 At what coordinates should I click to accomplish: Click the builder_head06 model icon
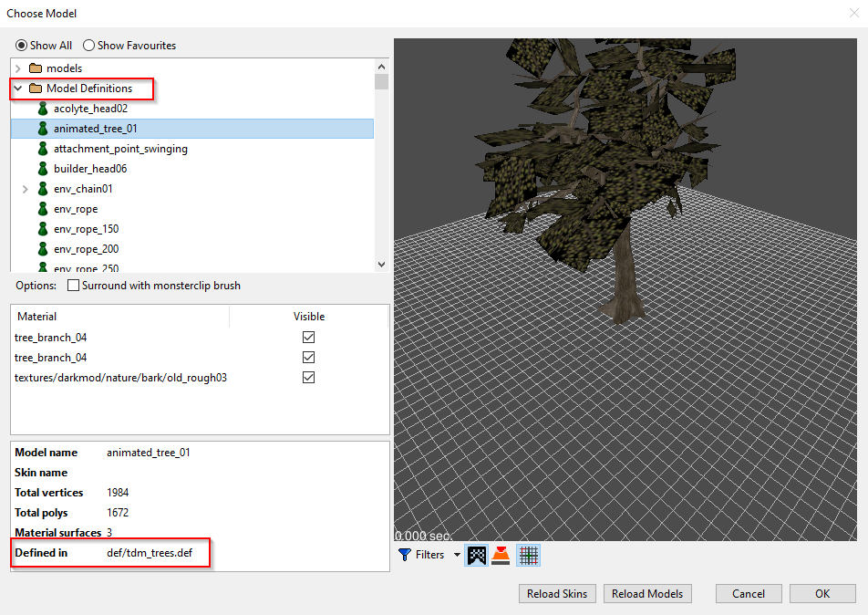(43, 169)
